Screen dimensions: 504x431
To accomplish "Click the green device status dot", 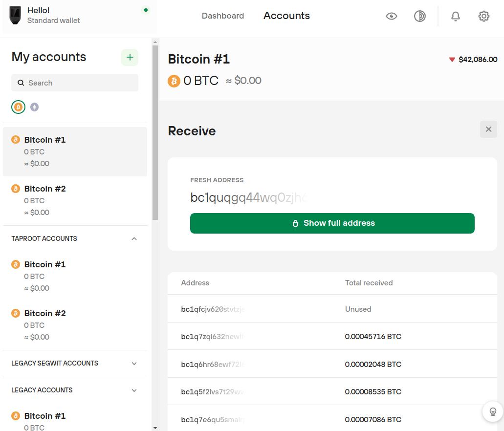I will point(146,10).
